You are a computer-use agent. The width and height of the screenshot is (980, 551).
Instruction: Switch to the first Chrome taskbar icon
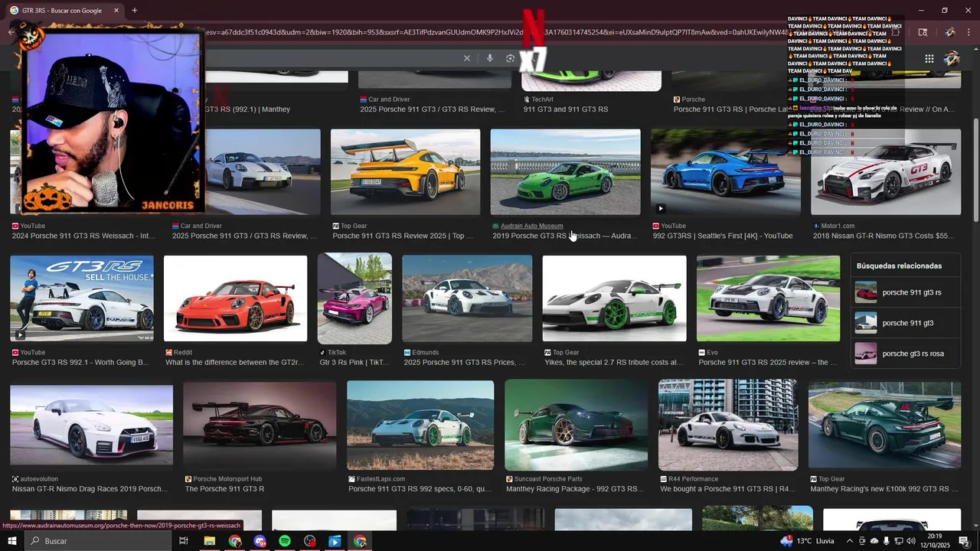(234, 541)
